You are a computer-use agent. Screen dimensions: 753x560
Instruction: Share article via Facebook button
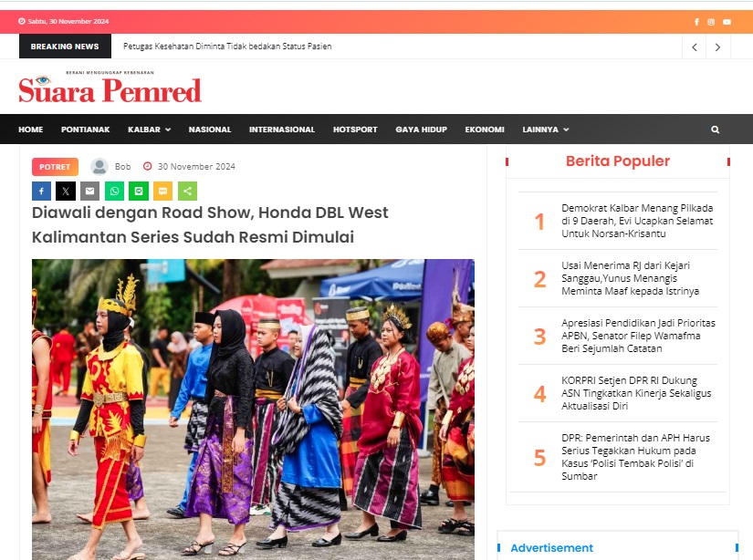pos(41,191)
